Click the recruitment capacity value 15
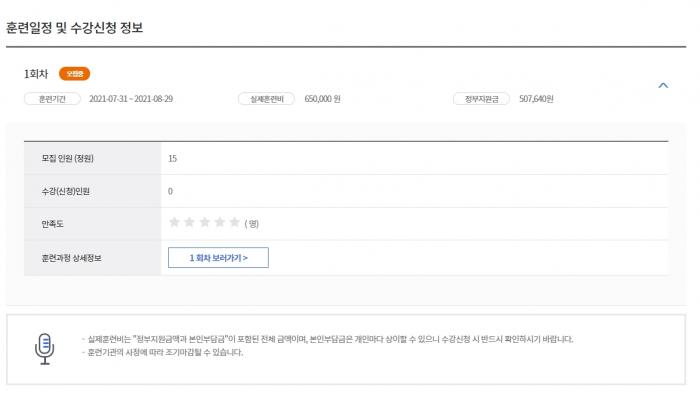Screen dimensions: 700x393 pyautogui.click(x=172, y=158)
